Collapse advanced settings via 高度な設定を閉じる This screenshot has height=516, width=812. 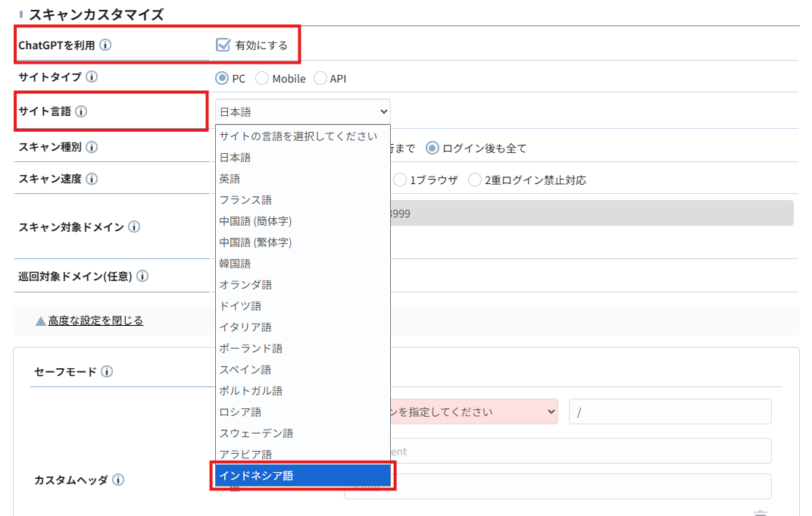(95, 321)
